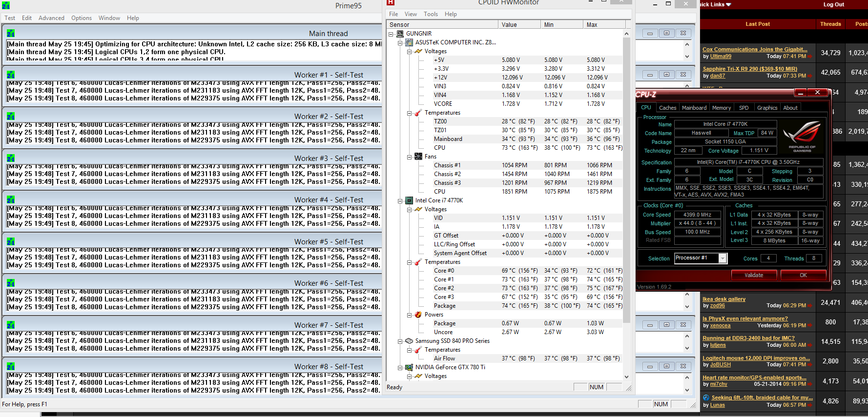Click the Voltages icon under Intel Core i7 4770K
868x417 pixels.
[418, 209]
